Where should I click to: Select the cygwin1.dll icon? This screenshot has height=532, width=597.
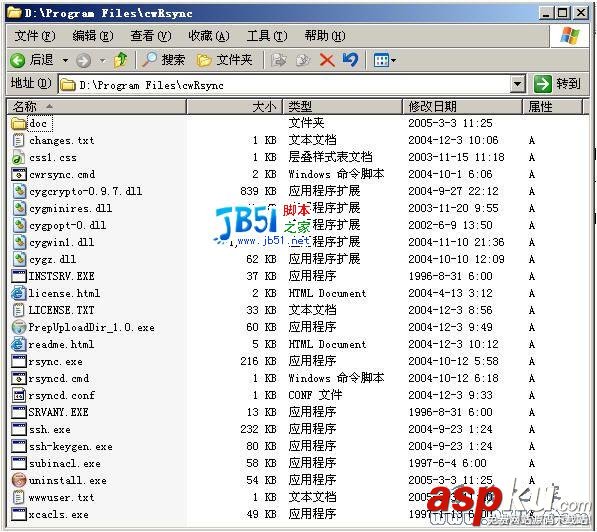click(19, 242)
